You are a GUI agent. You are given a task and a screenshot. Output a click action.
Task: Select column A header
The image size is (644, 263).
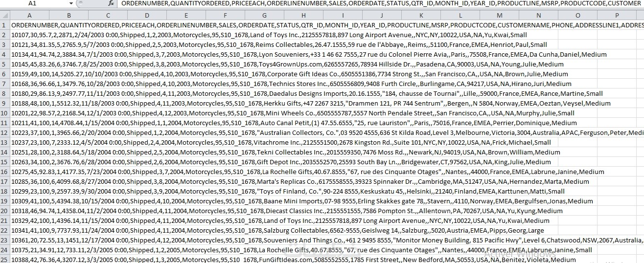29,15
